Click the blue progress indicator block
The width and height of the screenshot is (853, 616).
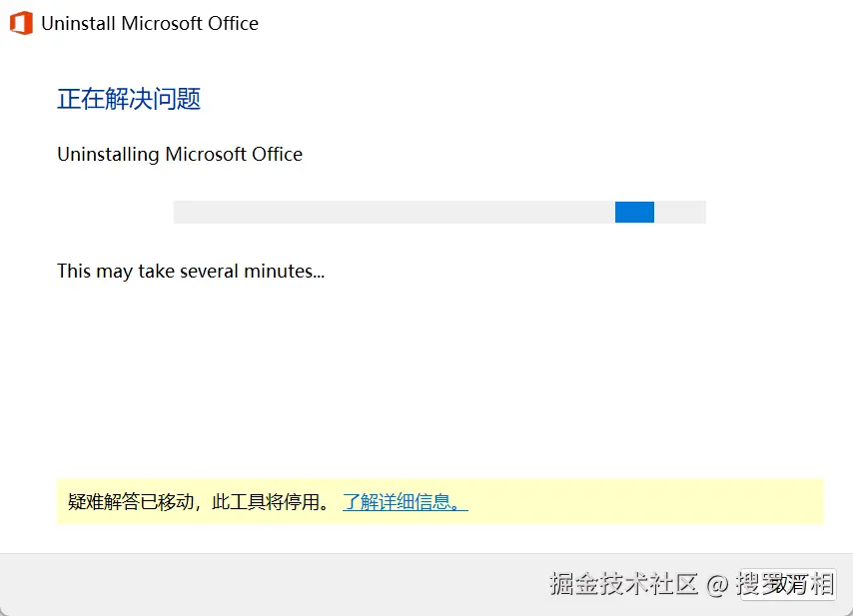click(634, 212)
